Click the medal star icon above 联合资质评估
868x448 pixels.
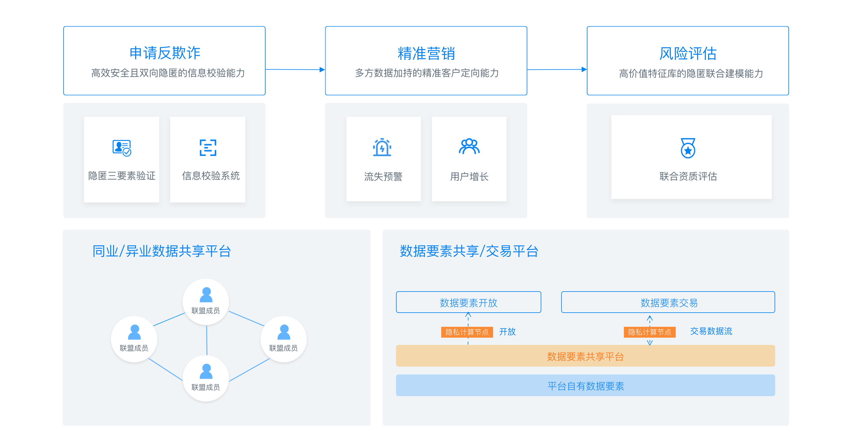tap(688, 148)
